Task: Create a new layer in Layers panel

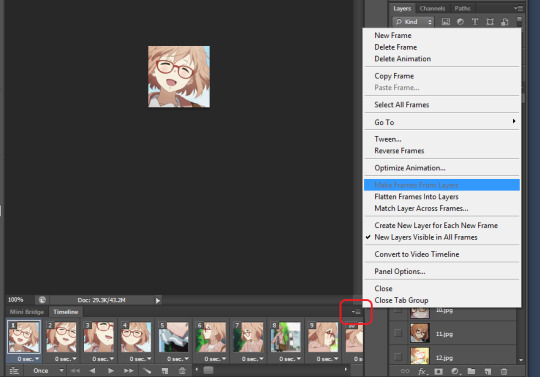Action: [488, 371]
